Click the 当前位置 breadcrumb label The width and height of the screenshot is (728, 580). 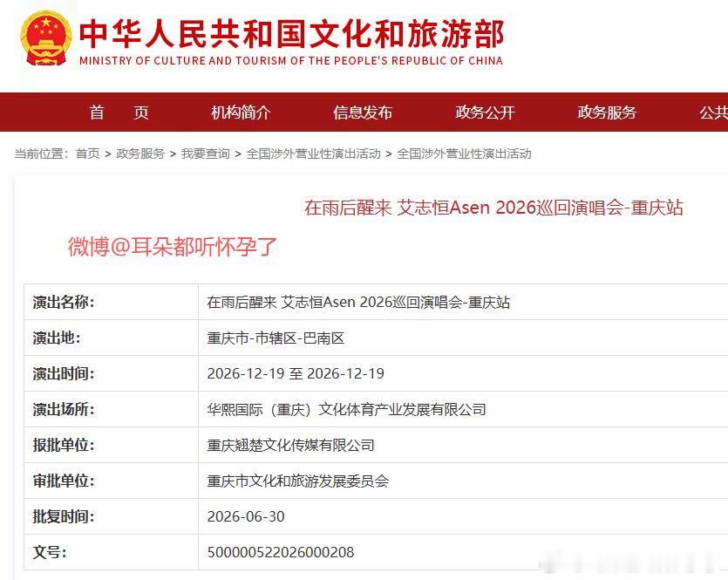41,154
